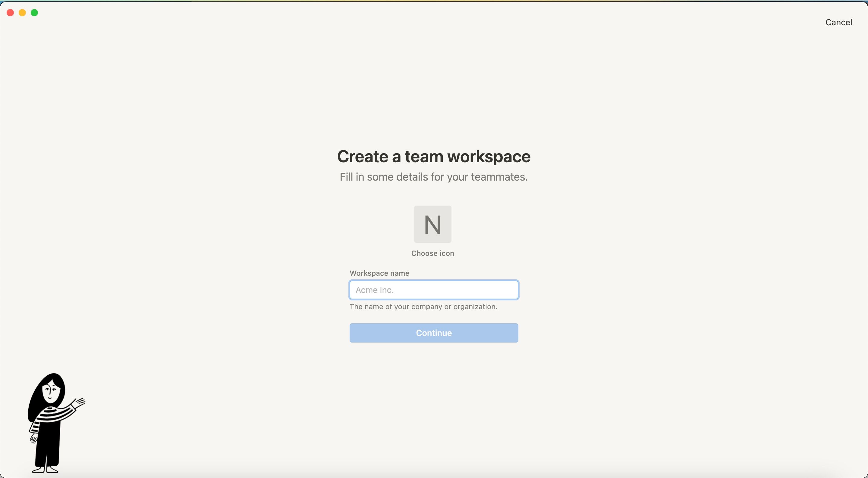Image resolution: width=868 pixels, height=478 pixels.
Task: Click the yellow minimize traffic light
Action: 22,13
